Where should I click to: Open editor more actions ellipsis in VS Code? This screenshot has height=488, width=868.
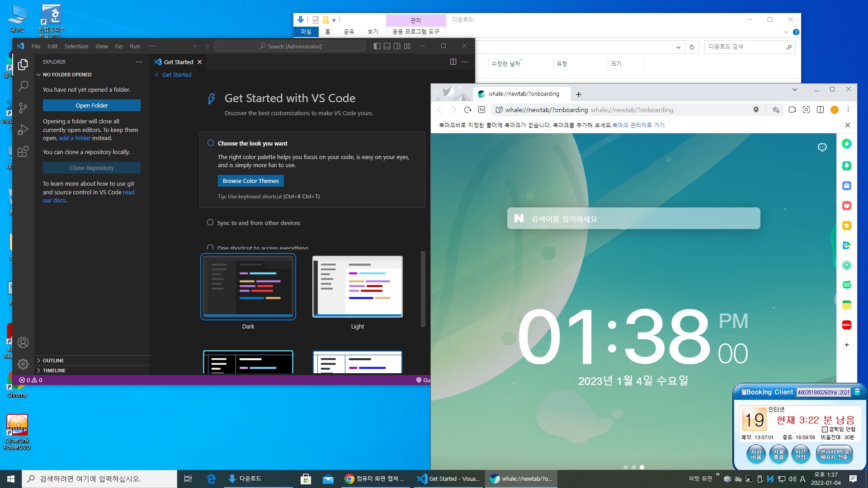(465, 62)
